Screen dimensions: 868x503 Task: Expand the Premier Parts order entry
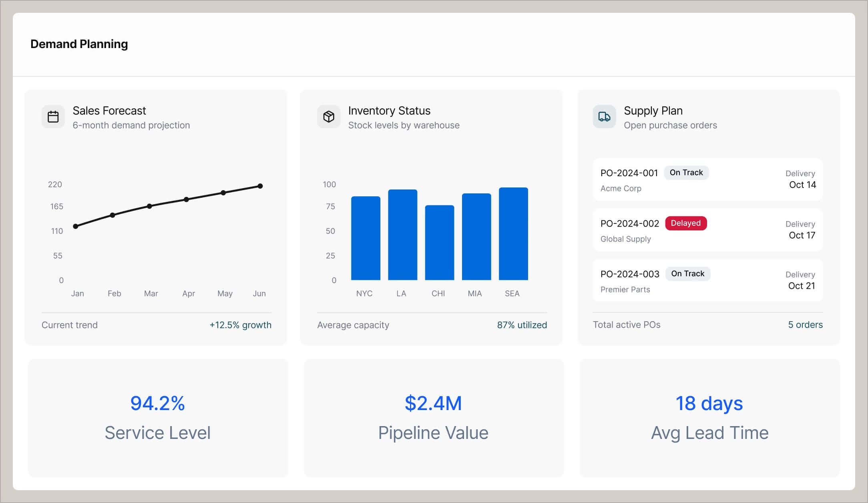pyautogui.click(x=707, y=281)
